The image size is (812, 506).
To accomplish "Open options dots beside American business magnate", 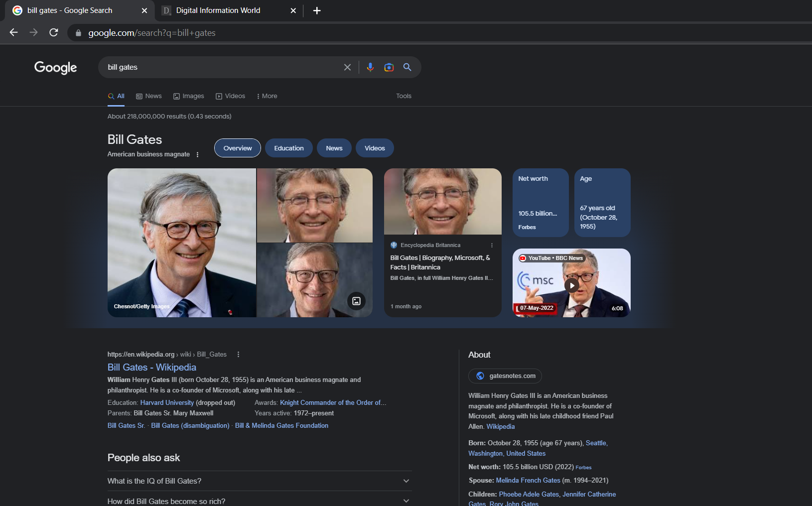I will [198, 154].
